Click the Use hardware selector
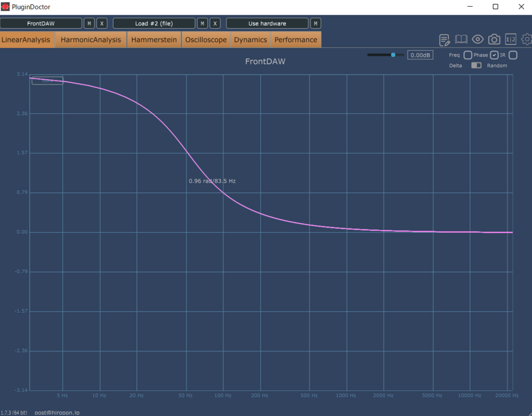Image resolution: width=532 pixels, height=416 pixels. coord(267,23)
